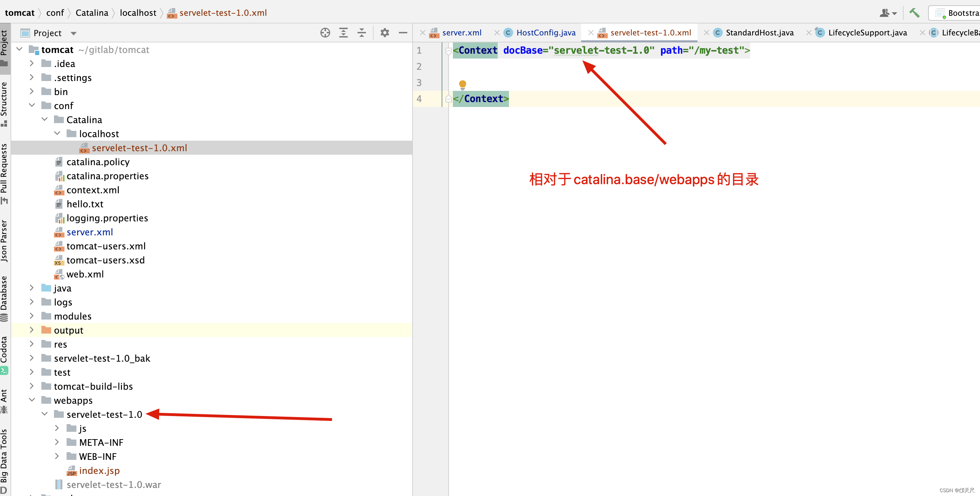
Task: Click the Expand All icon in Project panel
Action: click(x=343, y=33)
